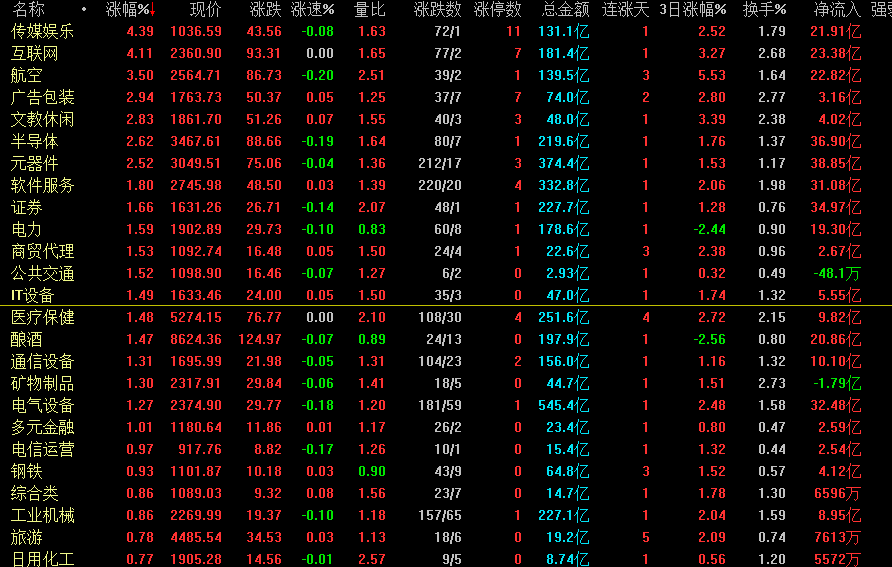
Task: Select the 工业机械 sector name
Action: tap(43, 515)
